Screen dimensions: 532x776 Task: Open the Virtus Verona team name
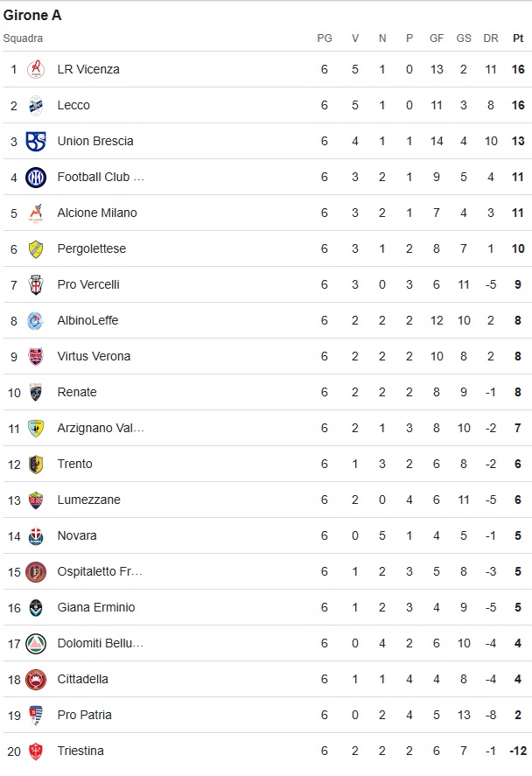click(x=94, y=356)
